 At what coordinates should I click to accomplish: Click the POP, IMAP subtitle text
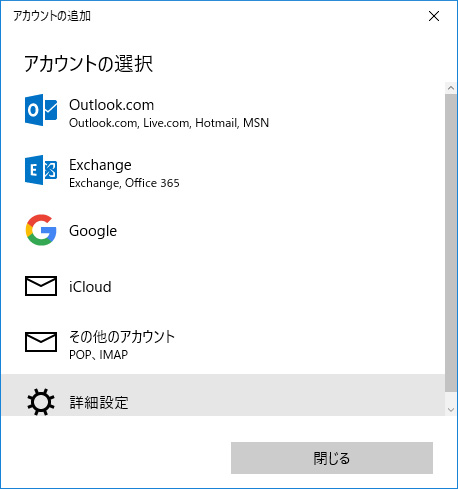tap(98, 355)
